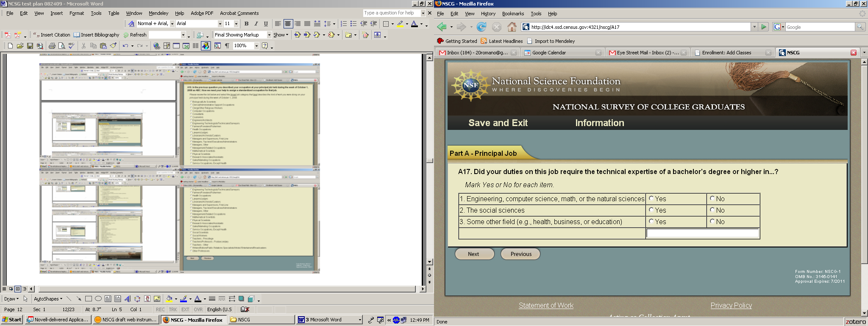Screen dimensions: 868x326
Task: Toggle TRK track changes in status bar
Action: click(x=173, y=309)
